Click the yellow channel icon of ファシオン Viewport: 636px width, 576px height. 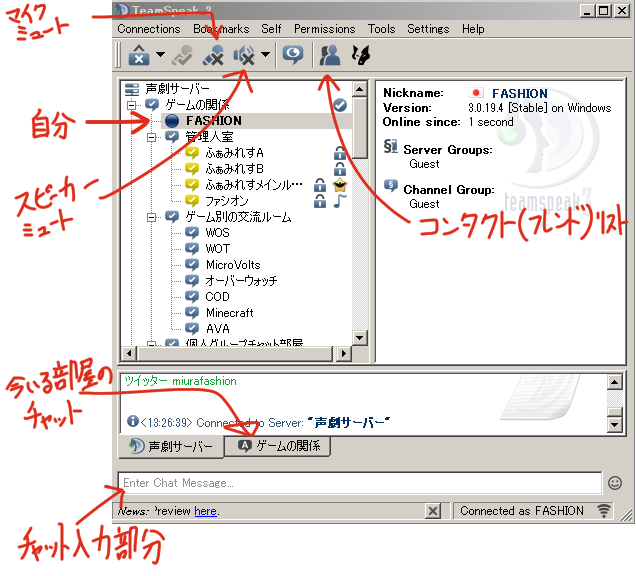(x=192, y=201)
